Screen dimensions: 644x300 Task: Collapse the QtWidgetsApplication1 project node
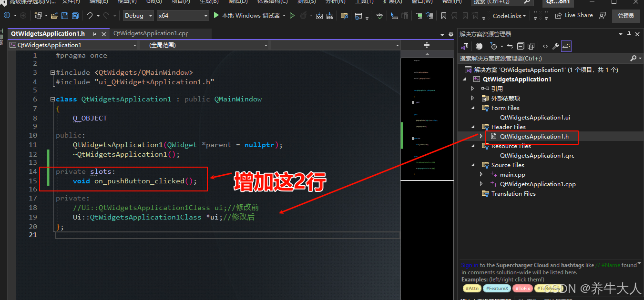pos(464,79)
